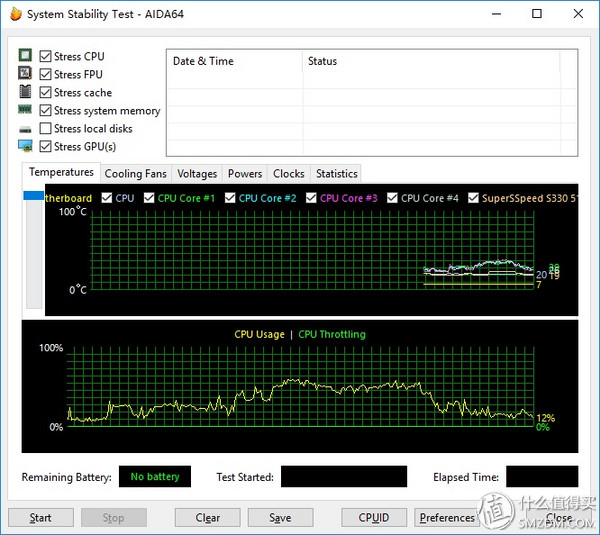The width and height of the screenshot is (600, 535).
Task: Click the FPU icon beside Stress FPU
Action: click(x=25, y=75)
